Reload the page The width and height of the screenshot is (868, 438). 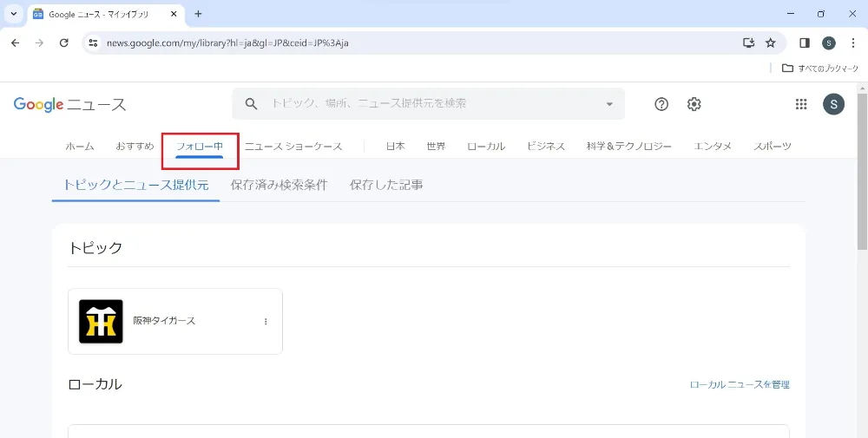click(63, 42)
